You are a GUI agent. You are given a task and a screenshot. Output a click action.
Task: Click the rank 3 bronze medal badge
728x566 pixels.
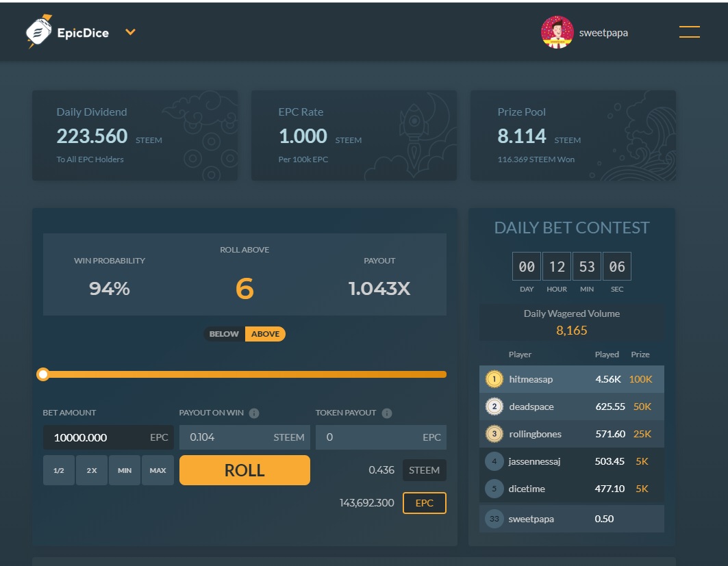point(494,434)
